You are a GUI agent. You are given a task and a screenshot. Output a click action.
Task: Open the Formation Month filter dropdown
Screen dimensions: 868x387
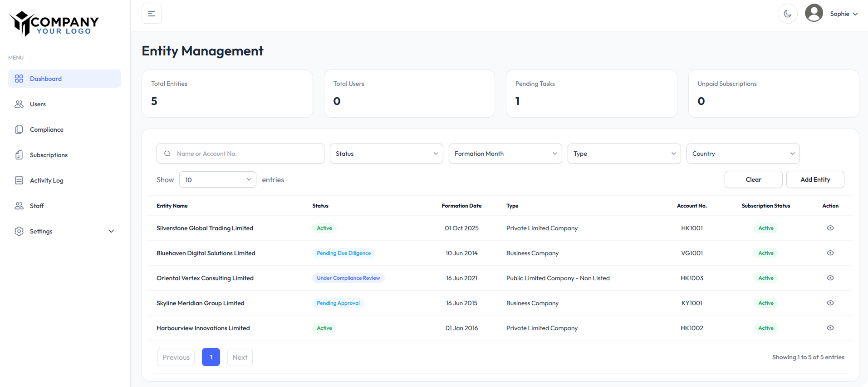click(505, 154)
